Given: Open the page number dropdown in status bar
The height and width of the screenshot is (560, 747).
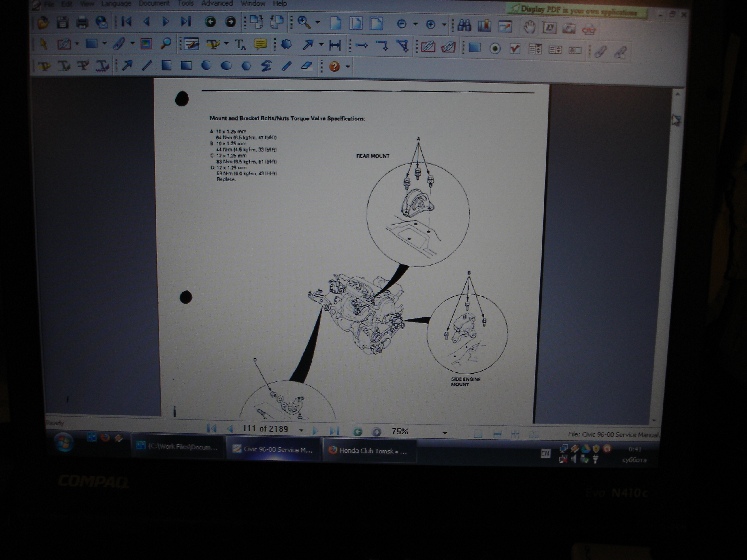Looking at the screenshot, I should coord(301,430).
